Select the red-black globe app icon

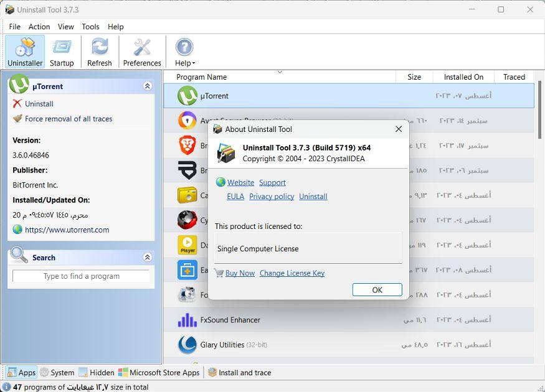point(187,220)
